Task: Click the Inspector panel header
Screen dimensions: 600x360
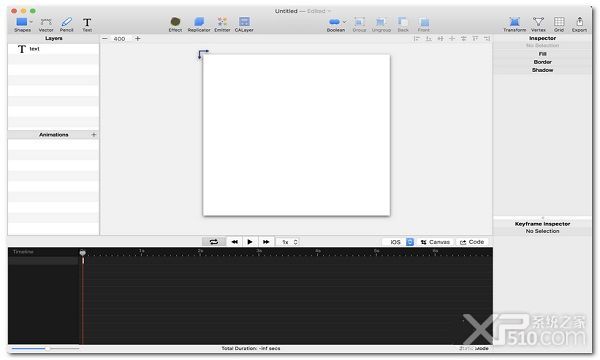Action: 542,38
